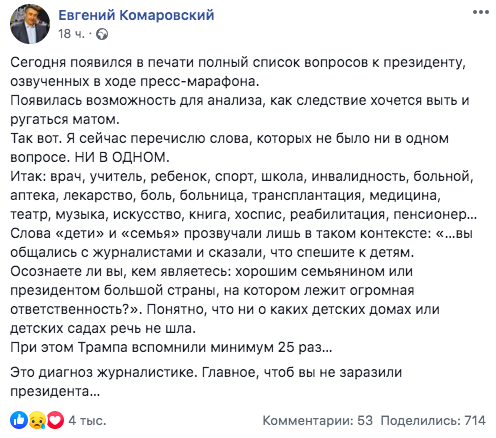The width and height of the screenshot is (496, 438).
Task: Click the blue thumbs-up Like reaction icon
Action: (x=19, y=420)
